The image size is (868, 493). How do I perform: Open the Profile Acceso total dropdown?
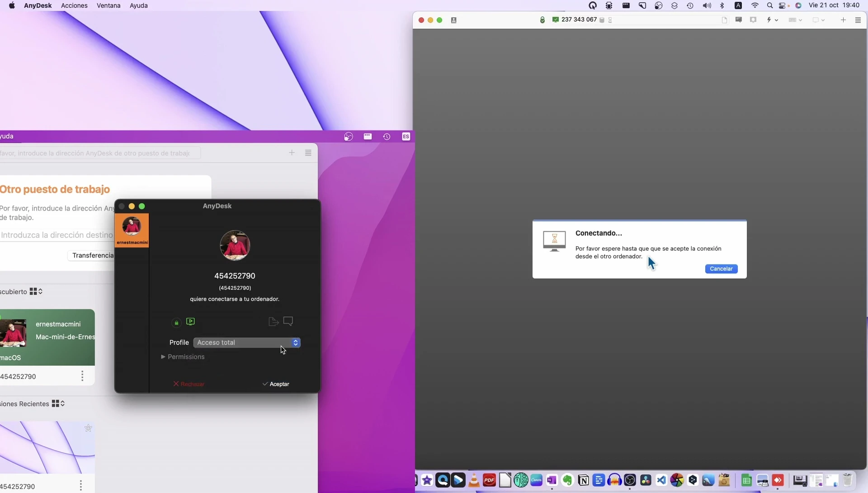click(x=247, y=342)
